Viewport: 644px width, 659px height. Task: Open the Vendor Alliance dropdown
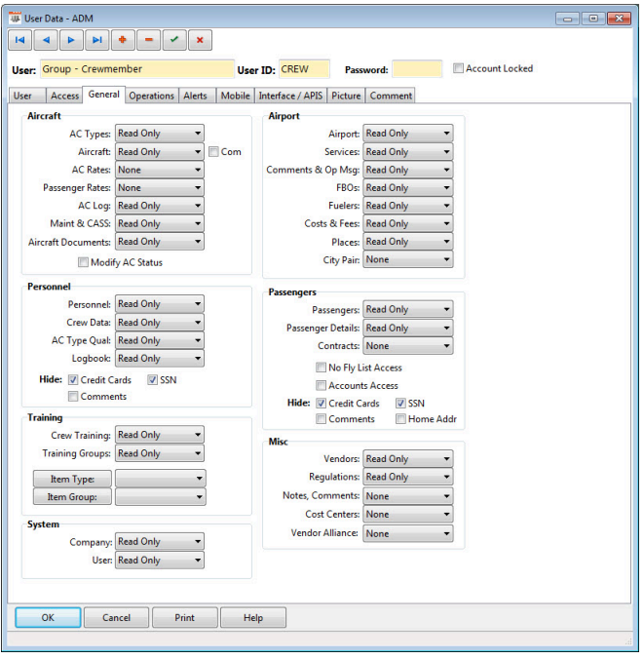[407, 533]
